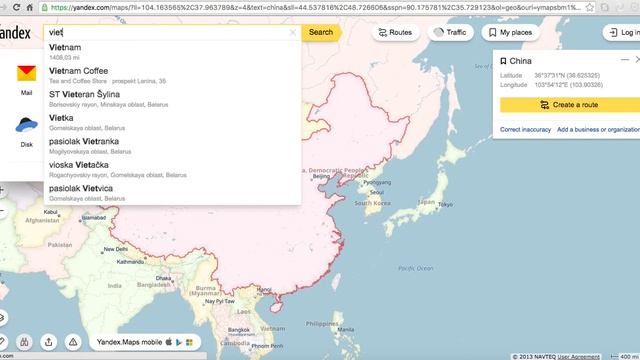Click the Manila label on the map
The height and width of the screenshot is (360, 640).
click(x=346, y=329)
